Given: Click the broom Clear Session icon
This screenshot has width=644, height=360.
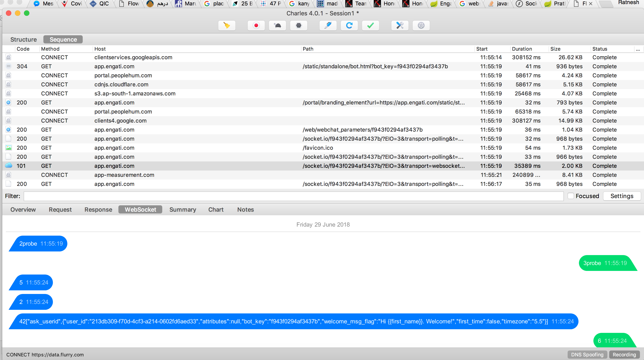Looking at the screenshot, I should click(227, 26).
